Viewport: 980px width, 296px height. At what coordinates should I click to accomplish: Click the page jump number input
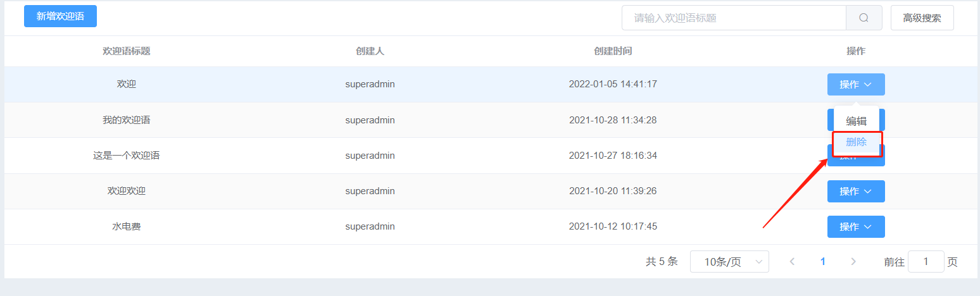pyautogui.click(x=926, y=262)
